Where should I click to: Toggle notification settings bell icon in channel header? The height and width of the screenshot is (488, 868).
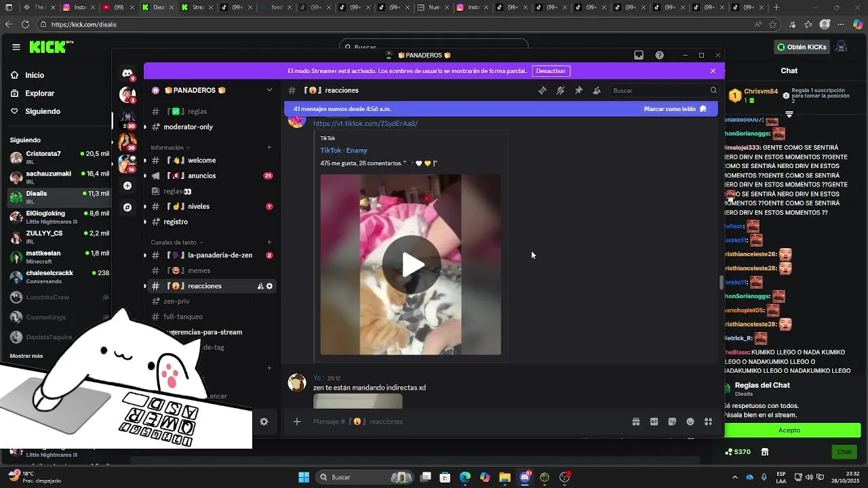click(561, 90)
